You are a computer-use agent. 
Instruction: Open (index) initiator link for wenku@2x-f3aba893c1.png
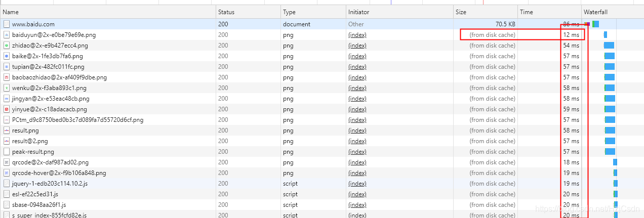click(357, 88)
